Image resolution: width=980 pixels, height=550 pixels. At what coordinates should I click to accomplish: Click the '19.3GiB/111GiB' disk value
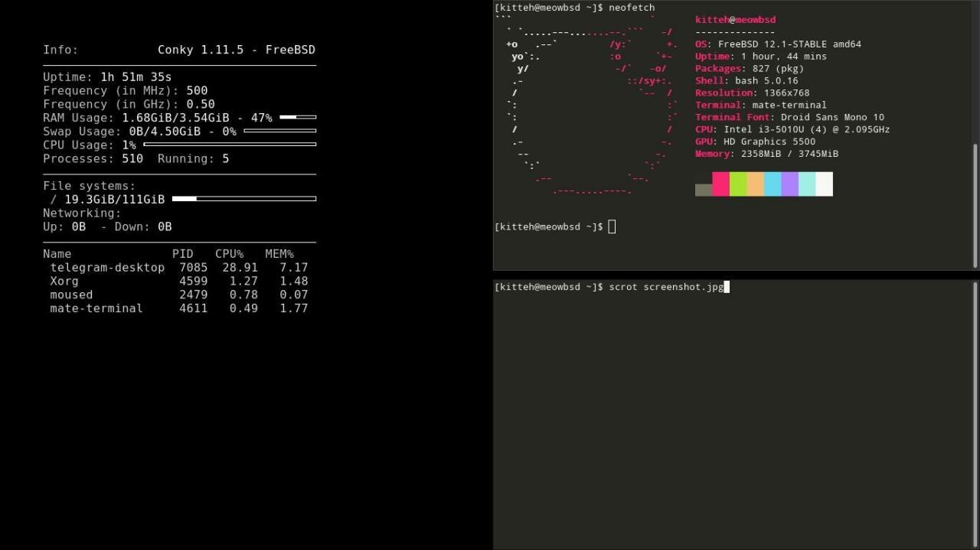coord(114,200)
